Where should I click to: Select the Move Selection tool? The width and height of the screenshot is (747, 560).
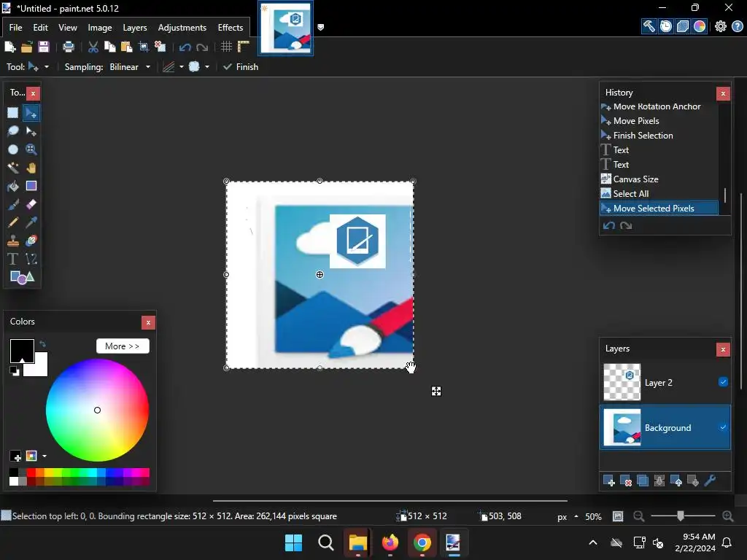click(x=31, y=131)
